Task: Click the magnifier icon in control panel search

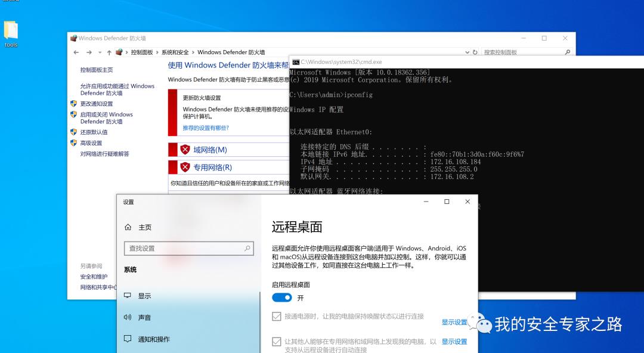Action: click(568, 52)
